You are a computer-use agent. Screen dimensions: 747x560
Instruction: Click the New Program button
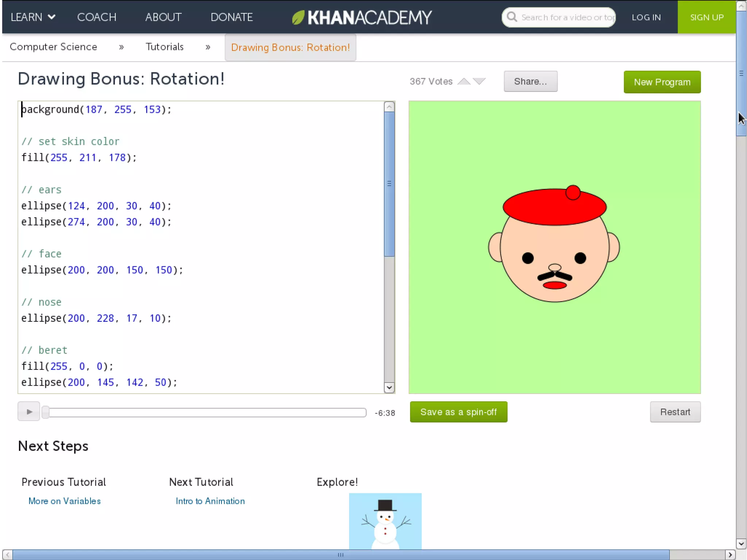pyautogui.click(x=662, y=82)
